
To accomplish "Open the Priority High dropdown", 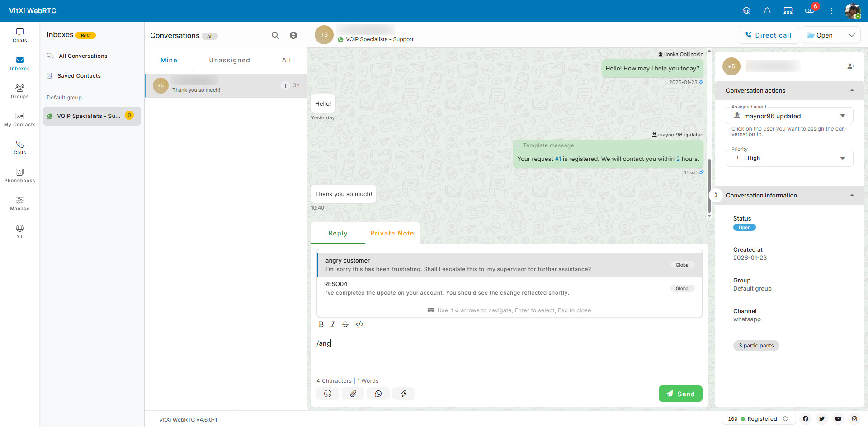I will [789, 158].
